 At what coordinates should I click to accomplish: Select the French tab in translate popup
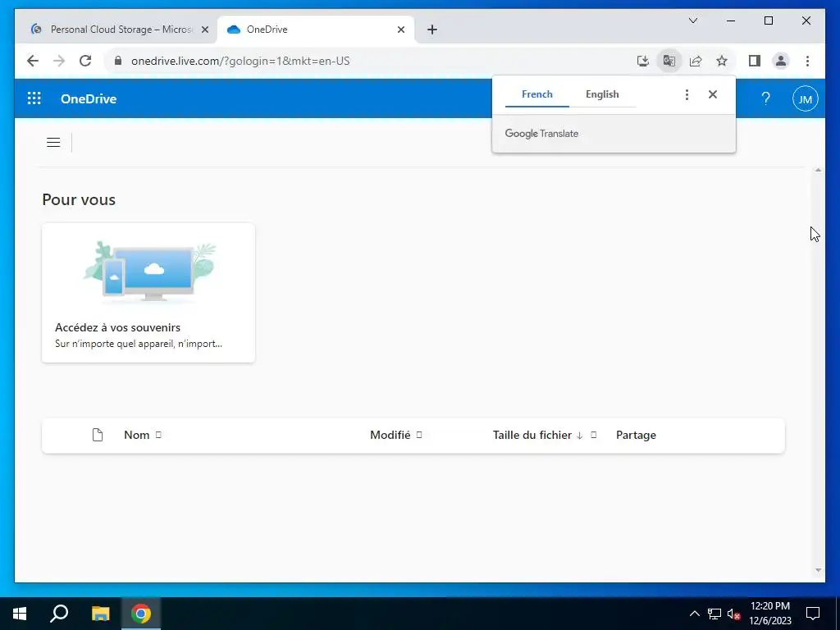click(536, 94)
